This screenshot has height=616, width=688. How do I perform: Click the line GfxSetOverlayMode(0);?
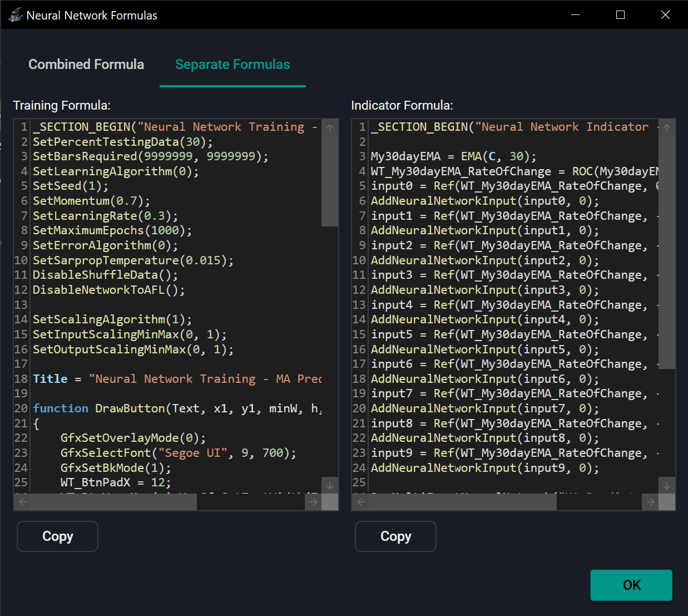coord(133,438)
